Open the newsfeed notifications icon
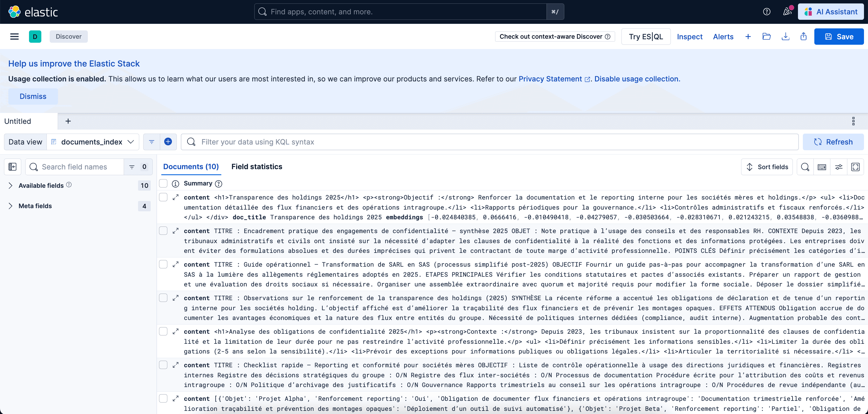The height and width of the screenshot is (414, 868). (787, 12)
